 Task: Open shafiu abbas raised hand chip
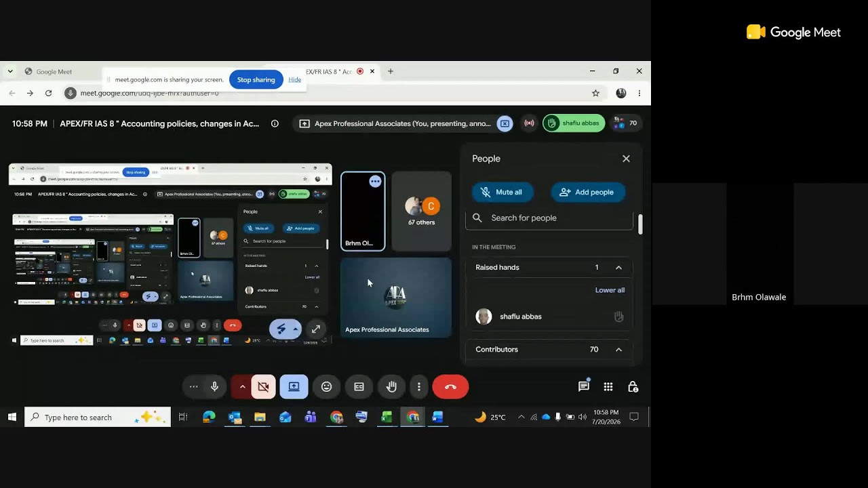(574, 123)
